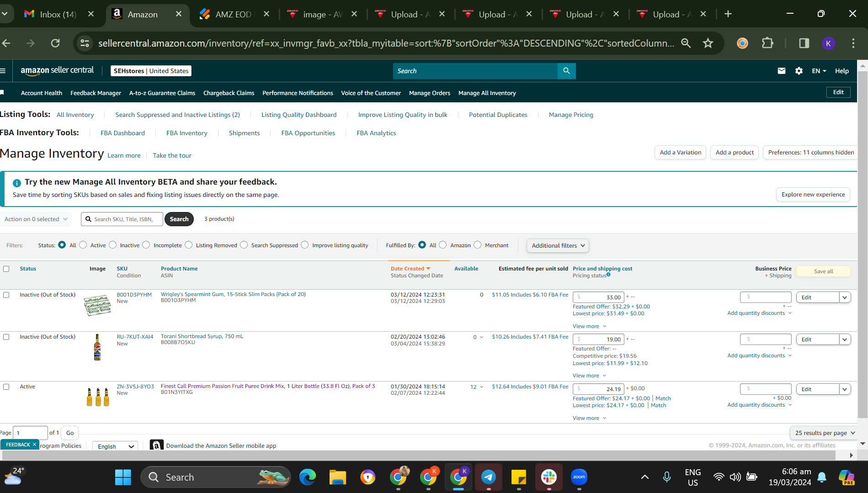Screen dimensions: 868x493
Task: Click the Seller Central search magnifier button
Action: click(566, 71)
